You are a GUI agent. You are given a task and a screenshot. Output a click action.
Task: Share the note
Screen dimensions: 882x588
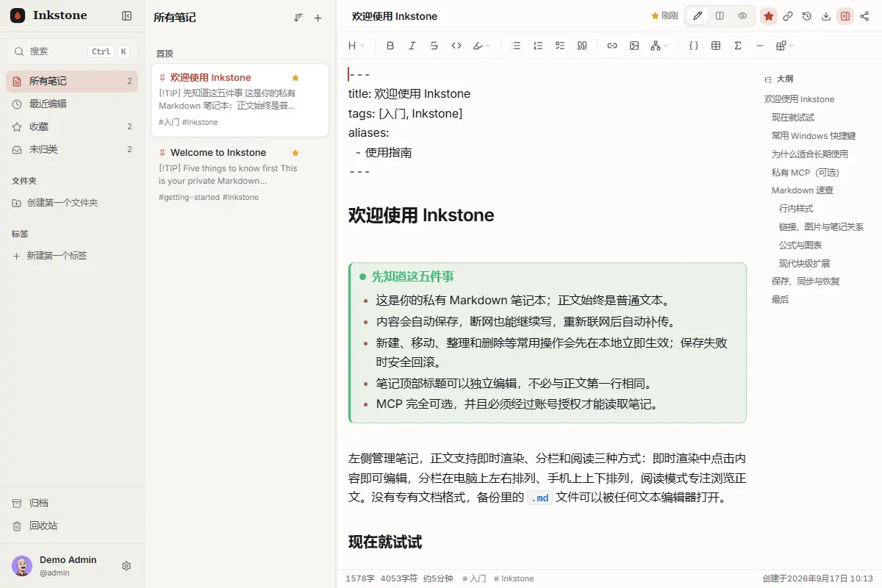point(864,16)
